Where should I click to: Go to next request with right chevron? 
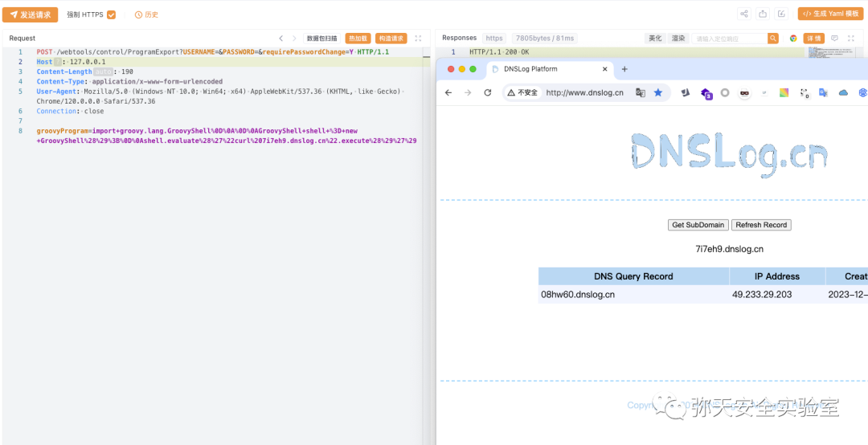(x=294, y=39)
